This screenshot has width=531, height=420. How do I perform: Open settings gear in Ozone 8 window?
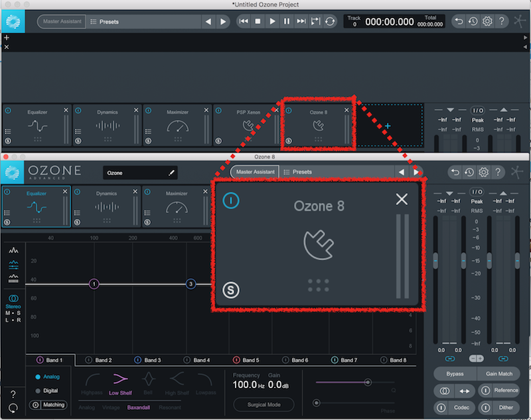[x=484, y=173]
